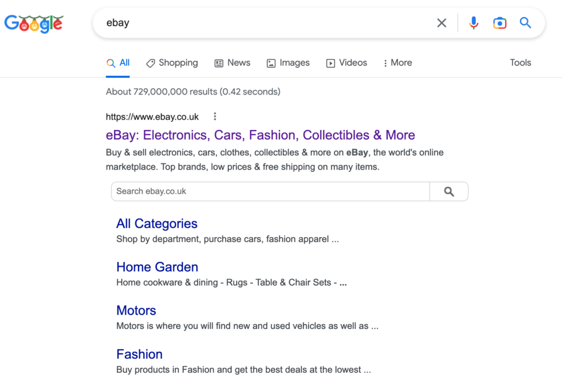
Task: Switch to the Shopping tab
Action: point(172,63)
